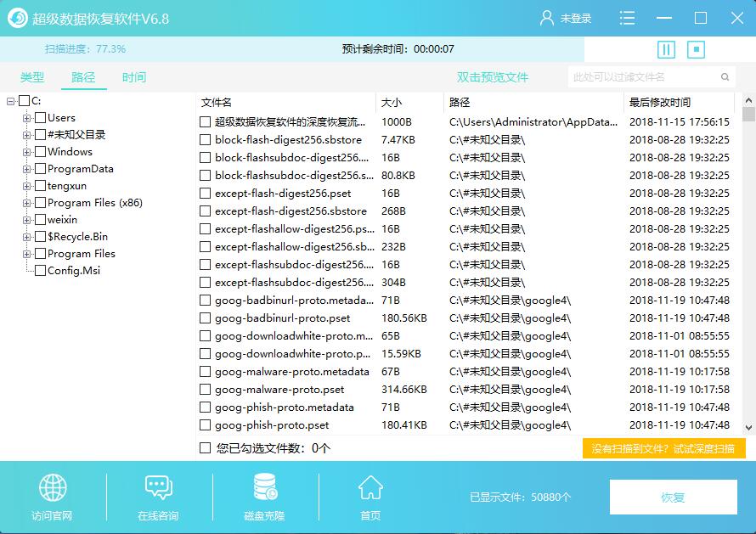Stop the scan with the stop button

click(696, 49)
